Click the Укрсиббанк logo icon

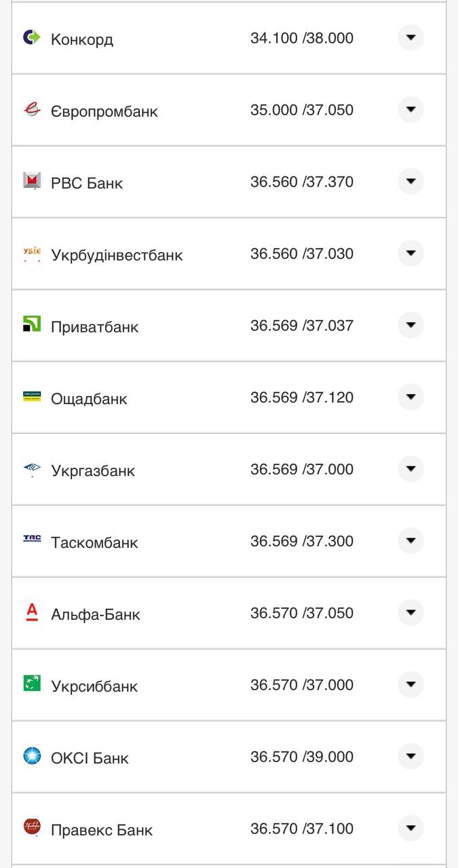(x=33, y=685)
